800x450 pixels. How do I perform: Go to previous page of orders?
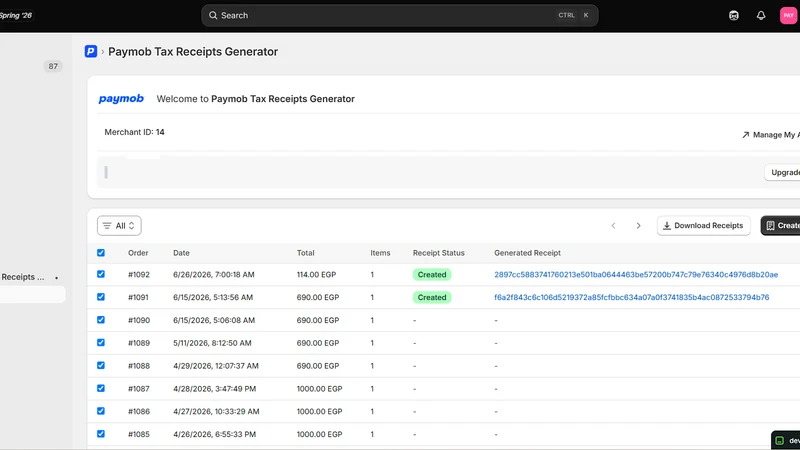613,226
